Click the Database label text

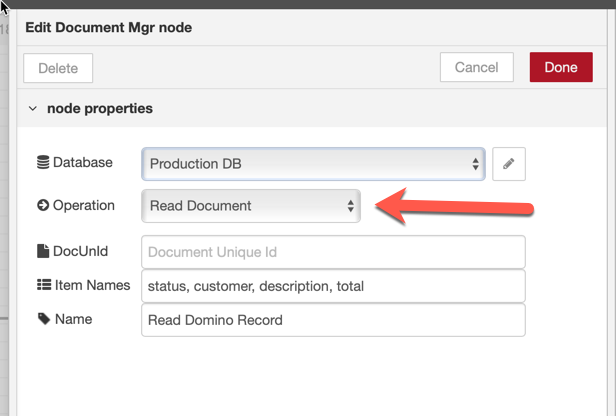[82, 162]
